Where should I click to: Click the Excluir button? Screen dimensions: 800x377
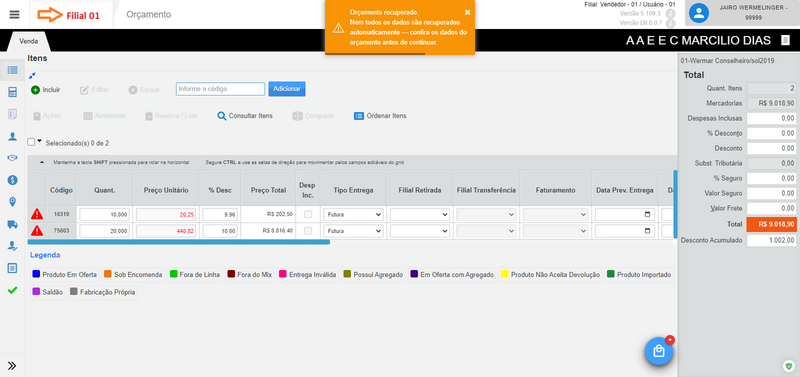pos(144,90)
